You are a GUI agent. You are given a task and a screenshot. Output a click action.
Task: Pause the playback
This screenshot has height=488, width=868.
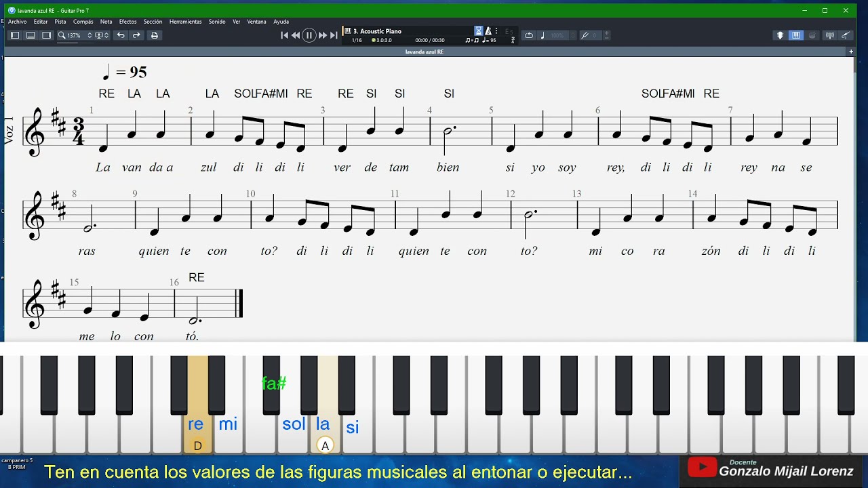coord(309,35)
